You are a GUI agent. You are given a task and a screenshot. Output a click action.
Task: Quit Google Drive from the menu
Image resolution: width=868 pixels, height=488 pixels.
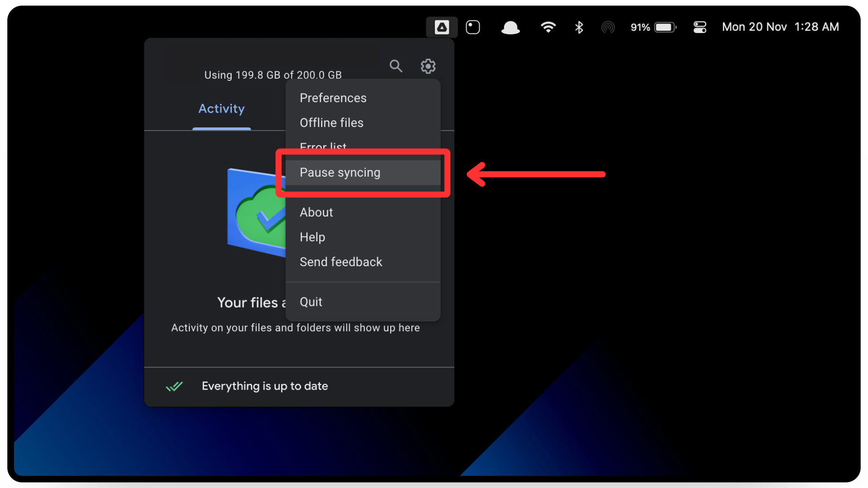(311, 302)
